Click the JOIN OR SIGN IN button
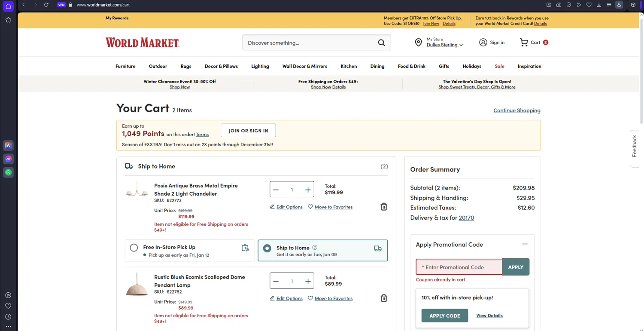The height and width of the screenshot is (331, 644). coord(248,131)
